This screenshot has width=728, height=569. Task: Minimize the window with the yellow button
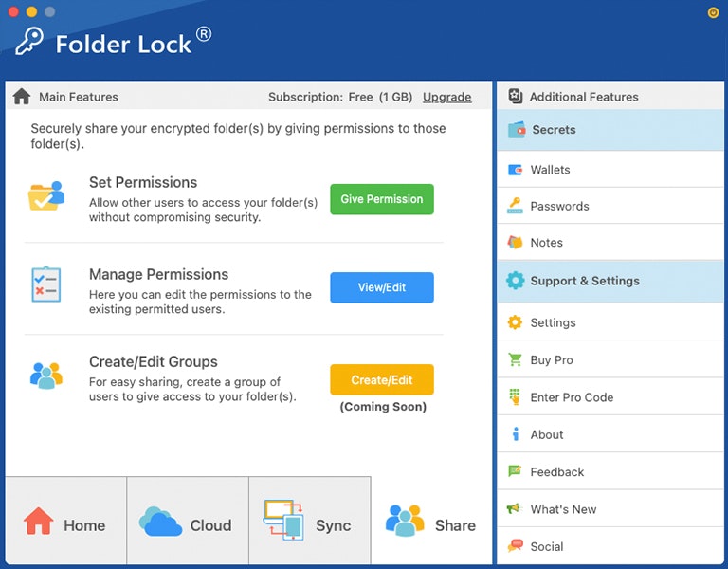click(x=31, y=12)
